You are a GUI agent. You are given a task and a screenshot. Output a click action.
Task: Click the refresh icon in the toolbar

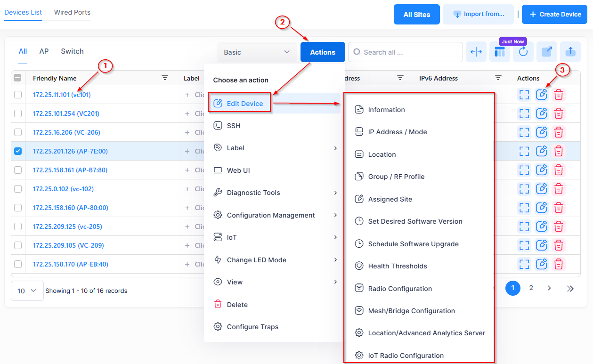[523, 52]
